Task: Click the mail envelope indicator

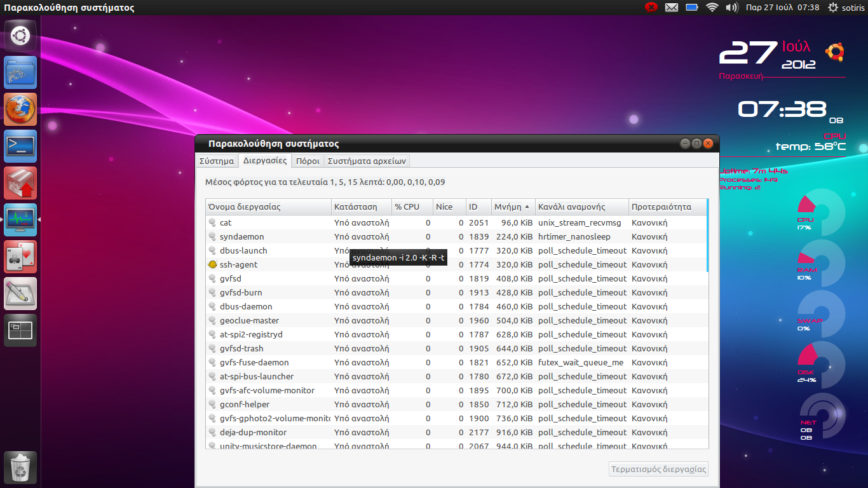Action: click(672, 8)
